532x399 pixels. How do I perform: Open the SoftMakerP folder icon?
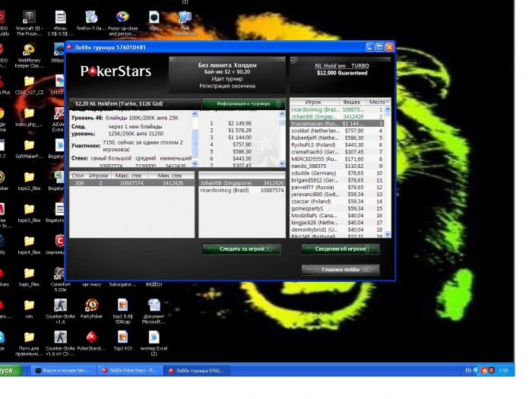(x=29, y=149)
